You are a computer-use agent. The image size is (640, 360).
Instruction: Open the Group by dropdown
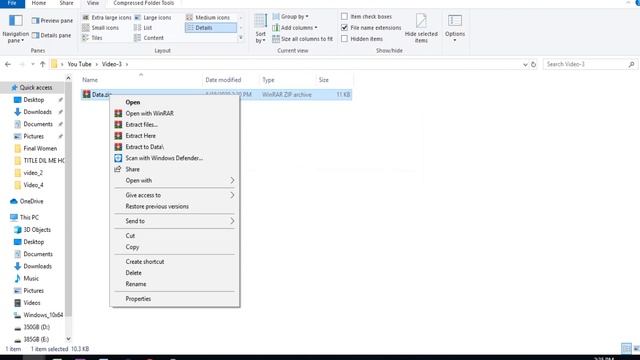[291, 17]
